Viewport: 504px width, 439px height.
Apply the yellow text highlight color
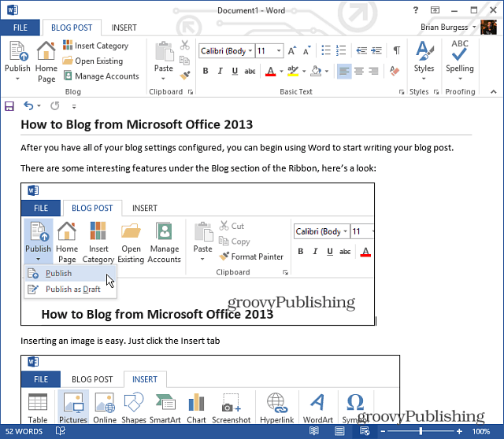point(293,71)
